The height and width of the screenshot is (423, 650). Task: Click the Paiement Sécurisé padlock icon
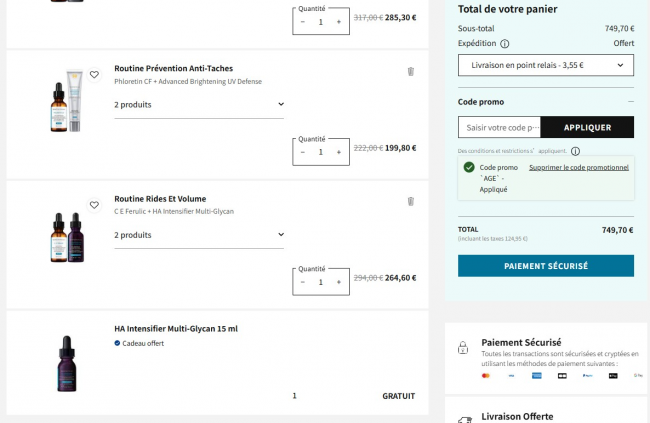point(463,348)
